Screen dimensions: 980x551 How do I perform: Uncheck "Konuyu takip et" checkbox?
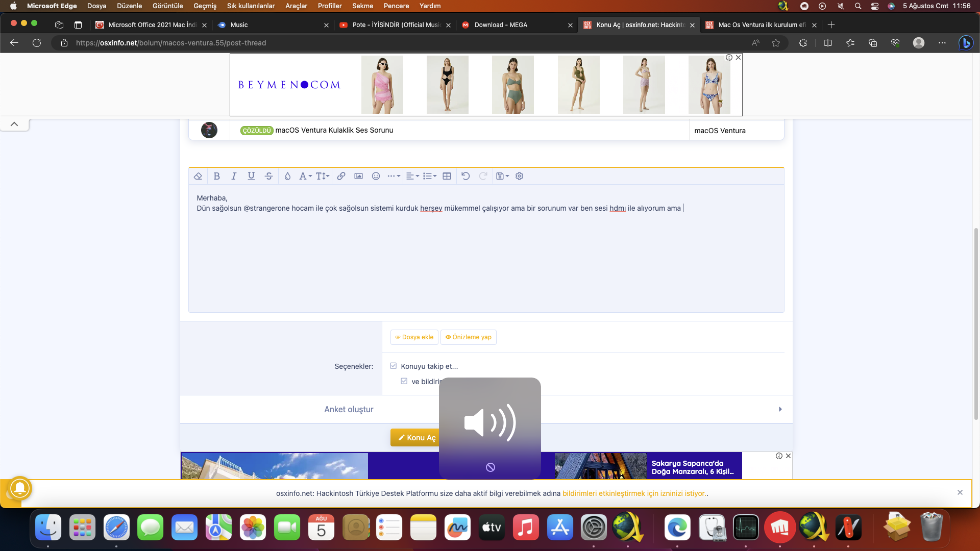pyautogui.click(x=394, y=366)
